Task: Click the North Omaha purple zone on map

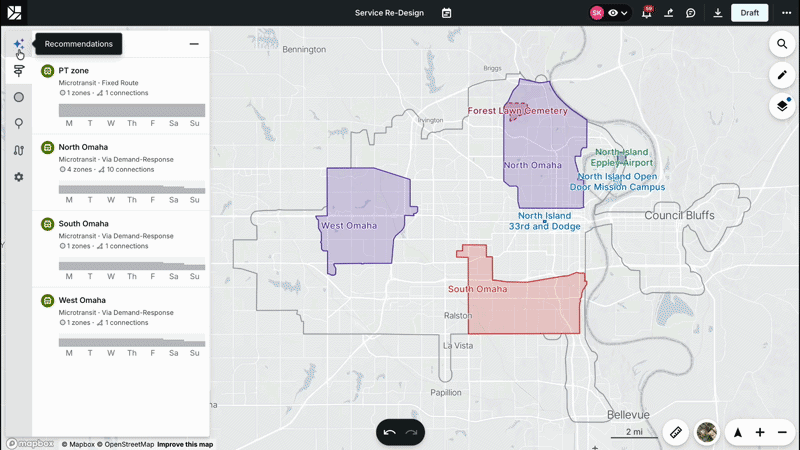Action: (546, 143)
